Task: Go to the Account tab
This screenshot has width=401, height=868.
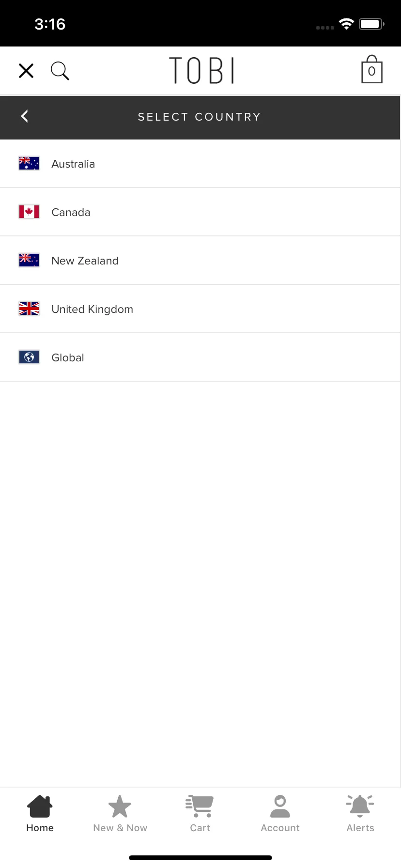Action: pos(280,814)
